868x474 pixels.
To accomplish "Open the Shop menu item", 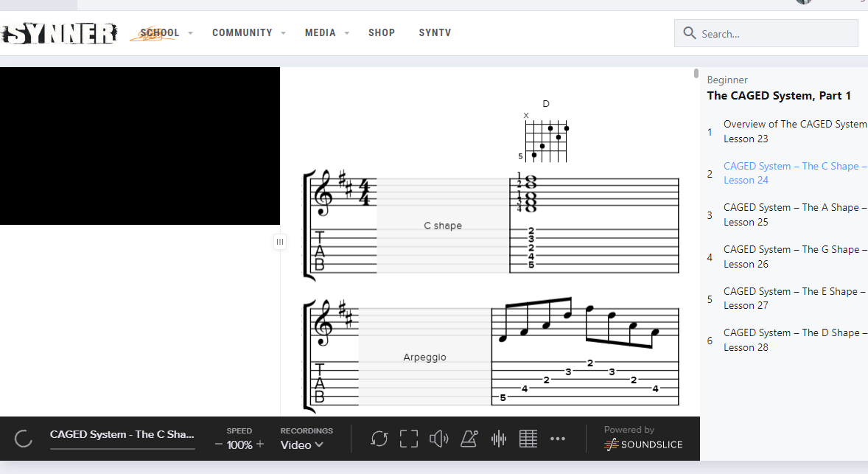I will (x=382, y=33).
